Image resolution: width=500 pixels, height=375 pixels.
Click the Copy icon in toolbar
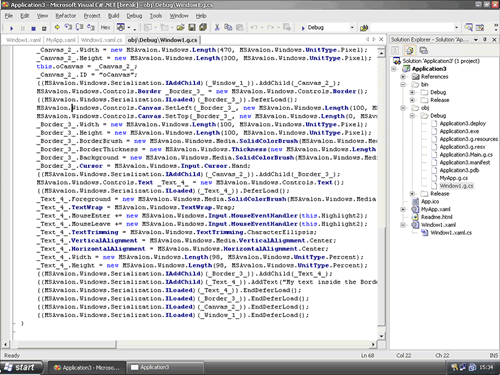[x=228, y=27]
